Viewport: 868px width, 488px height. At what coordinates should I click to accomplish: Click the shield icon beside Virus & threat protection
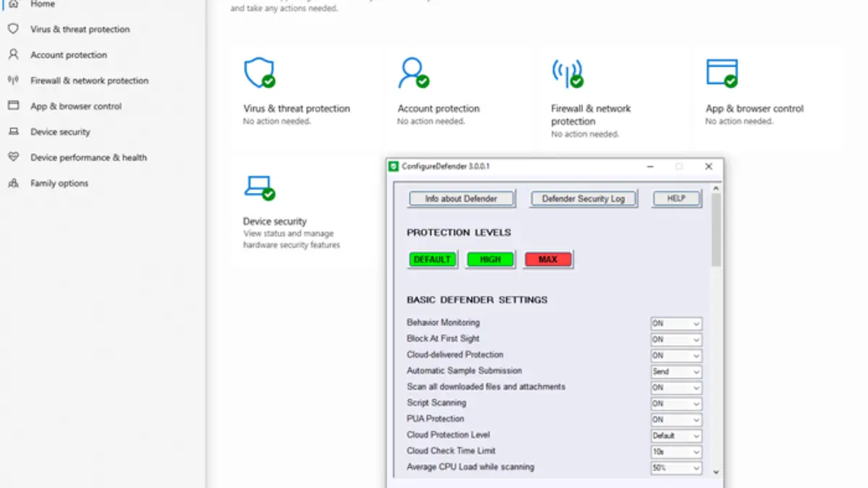pos(13,29)
